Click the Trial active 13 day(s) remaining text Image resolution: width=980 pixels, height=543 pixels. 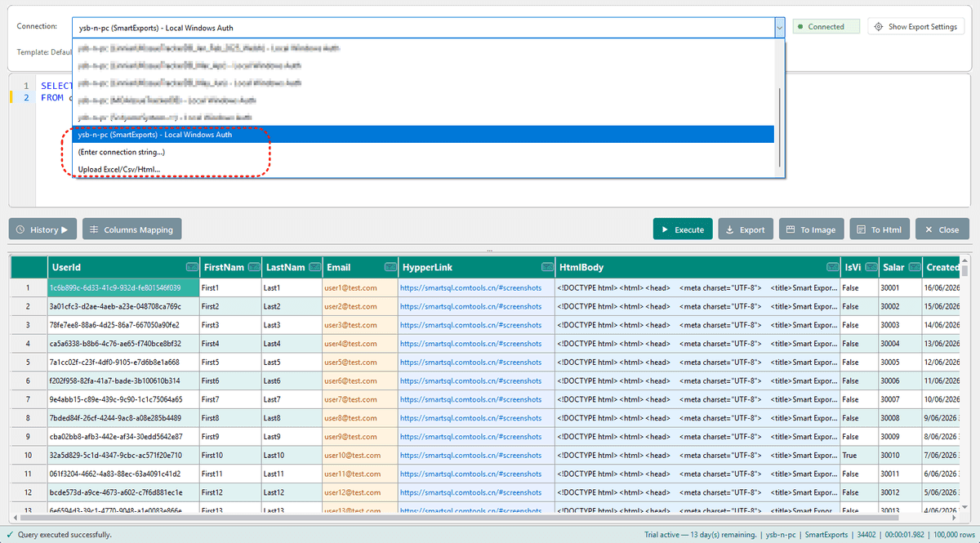click(x=699, y=535)
